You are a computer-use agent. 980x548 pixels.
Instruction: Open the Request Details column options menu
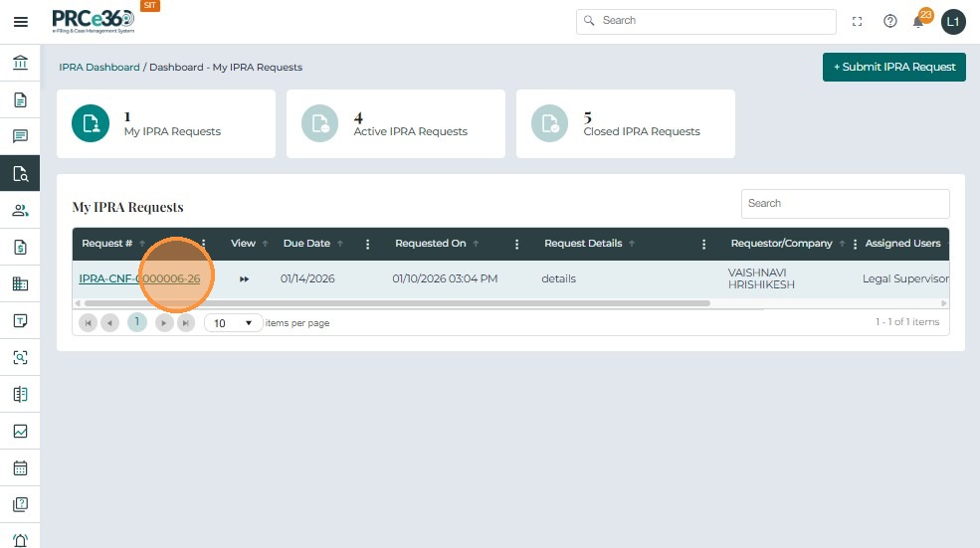pyautogui.click(x=703, y=244)
